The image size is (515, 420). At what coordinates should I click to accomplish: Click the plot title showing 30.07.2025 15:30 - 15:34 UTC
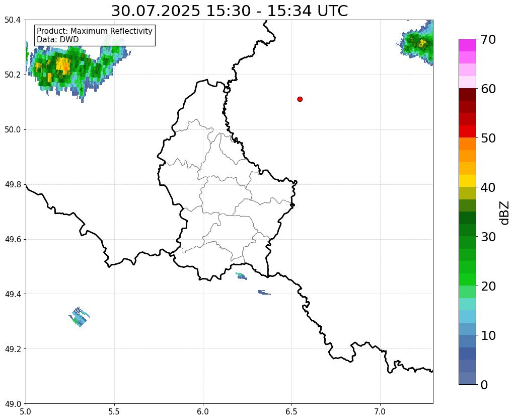point(229,11)
